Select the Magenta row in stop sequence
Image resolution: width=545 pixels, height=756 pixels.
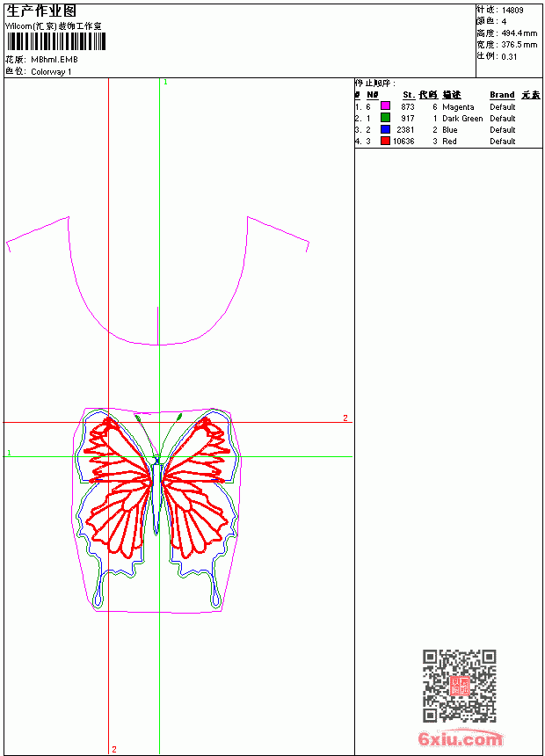pyautogui.click(x=448, y=106)
